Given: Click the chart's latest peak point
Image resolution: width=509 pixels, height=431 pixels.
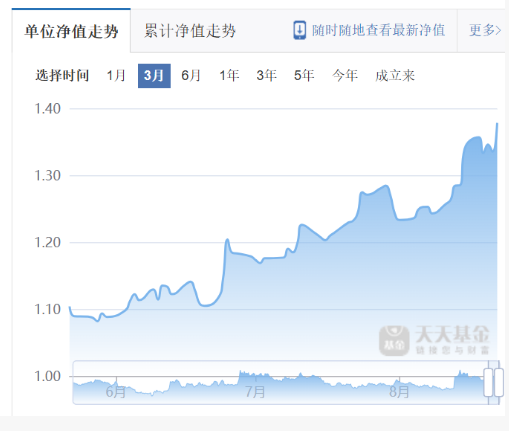Looking at the screenshot, I should click(x=497, y=124).
